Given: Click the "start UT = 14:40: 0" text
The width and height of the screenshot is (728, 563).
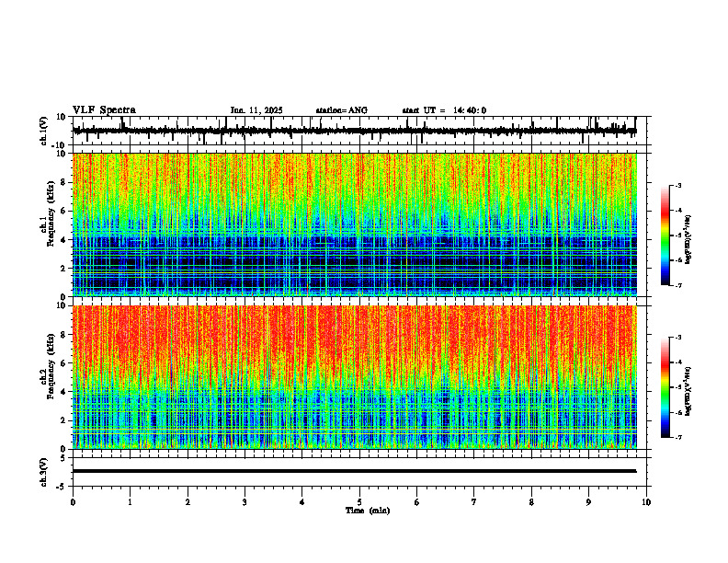Looking at the screenshot, I should click(x=444, y=110).
